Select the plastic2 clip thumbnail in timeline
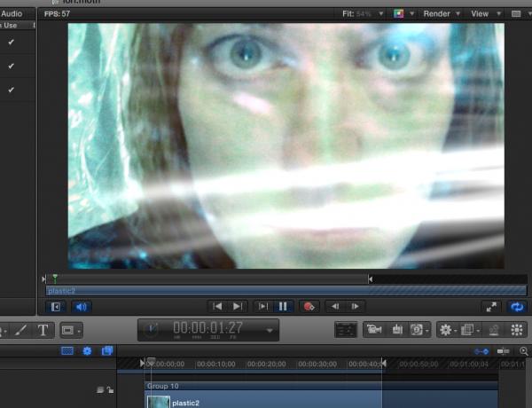The image size is (532, 408). coord(158,402)
